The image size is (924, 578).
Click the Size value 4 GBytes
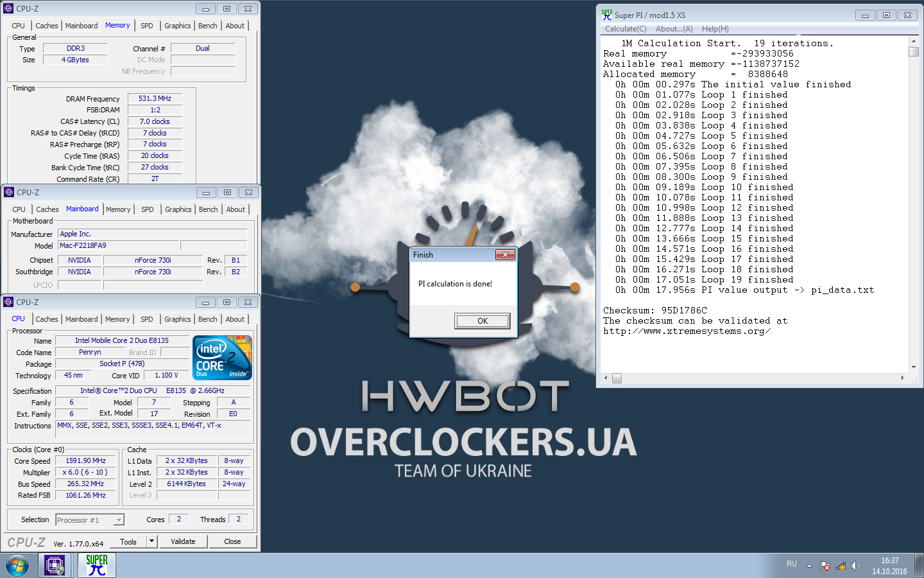coord(75,60)
